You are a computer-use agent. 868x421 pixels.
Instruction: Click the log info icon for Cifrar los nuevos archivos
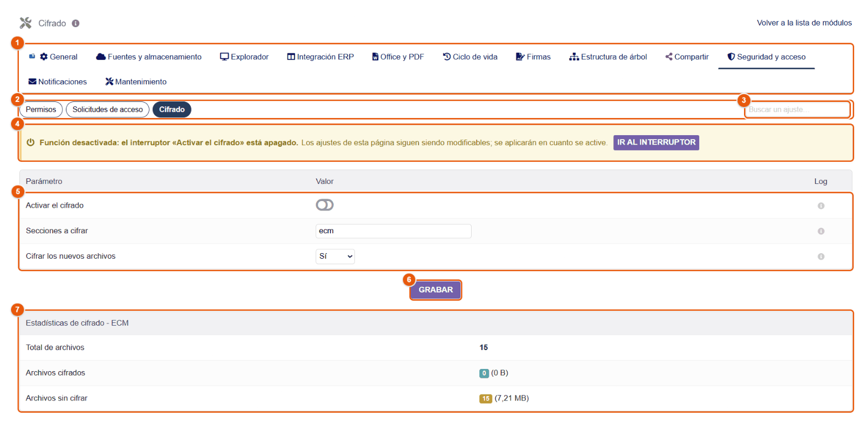click(x=821, y=256)
